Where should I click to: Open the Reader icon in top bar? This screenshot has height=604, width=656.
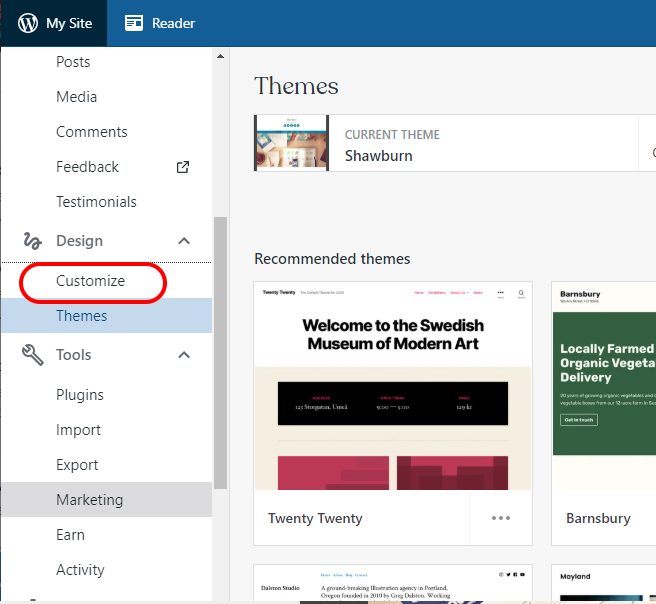pyautogui.click(x=134, y=23)
